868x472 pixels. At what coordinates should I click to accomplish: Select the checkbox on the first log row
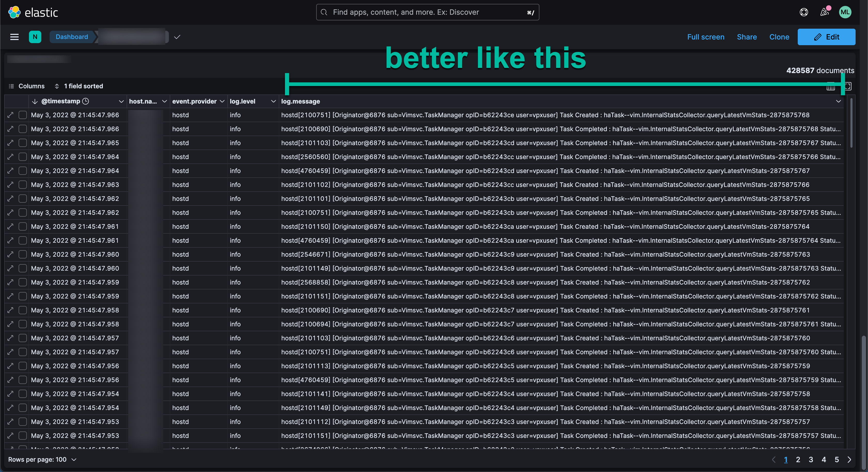(22, 115)
